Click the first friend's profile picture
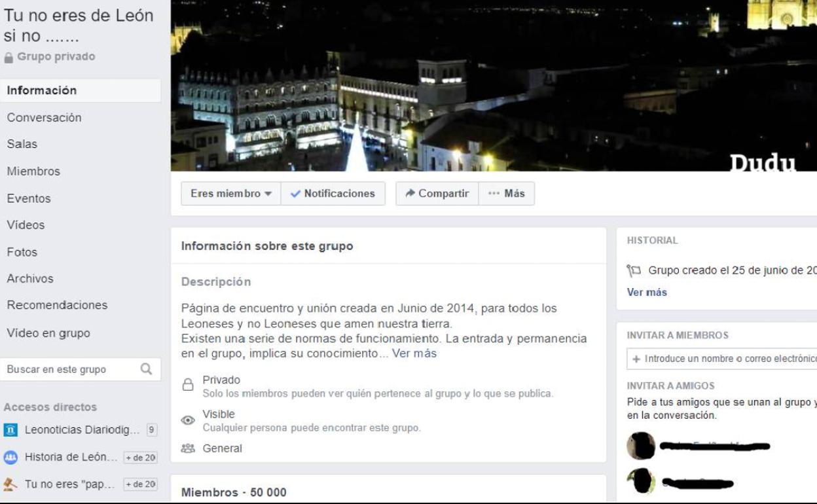This screenshot has height=504, width=817. pyautogui.click(x=640, y=446)
